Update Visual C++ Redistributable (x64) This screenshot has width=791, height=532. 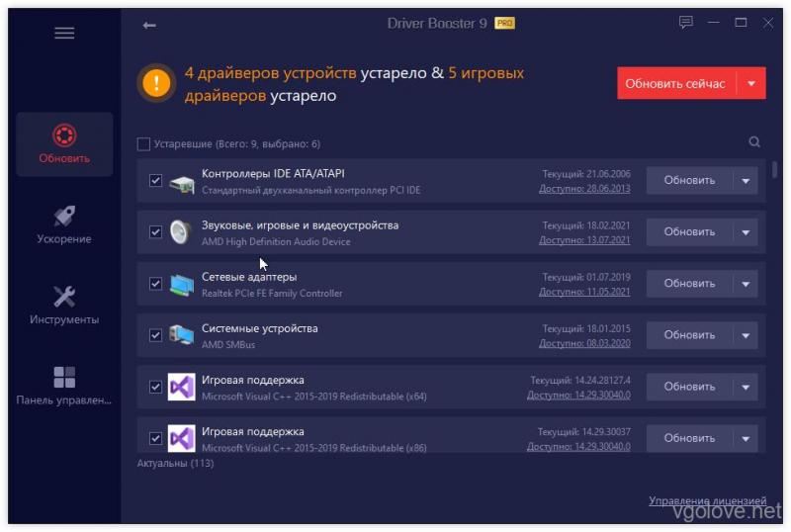click(x=689, y=388)
